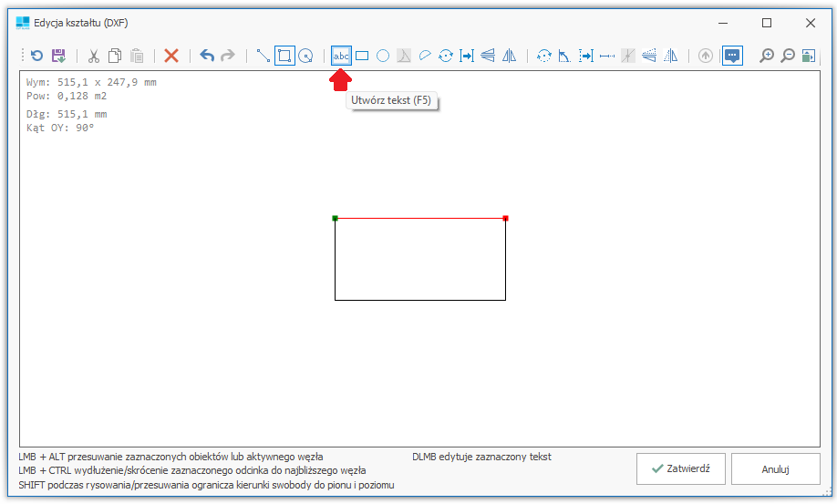Zoom in with the magnifier plus
The width and height of the screenshot is (837, 504).
[767, 56]
